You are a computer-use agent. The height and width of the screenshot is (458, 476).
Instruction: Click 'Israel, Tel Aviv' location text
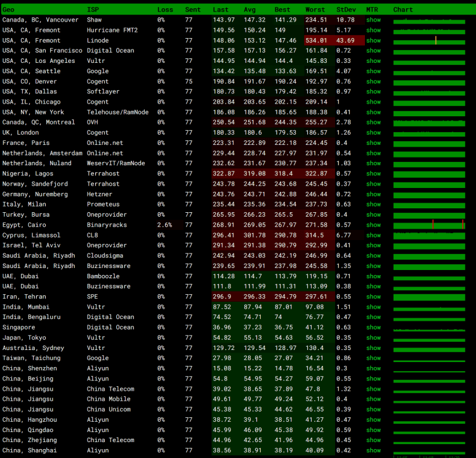tap(31, 245)
